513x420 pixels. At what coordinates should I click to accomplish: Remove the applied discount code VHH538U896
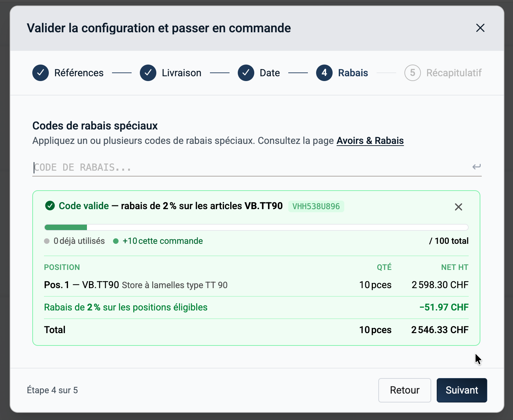point(458,207)
